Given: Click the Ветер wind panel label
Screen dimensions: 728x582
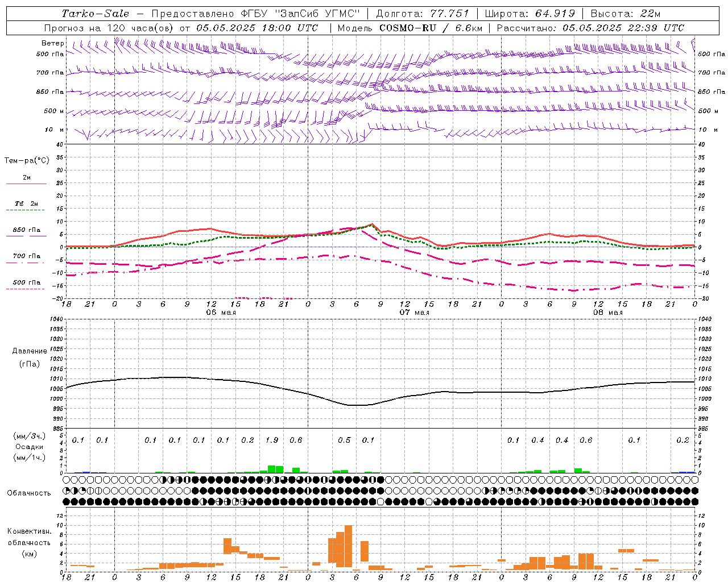Looking at the screenshot, I should click(53, 43).
